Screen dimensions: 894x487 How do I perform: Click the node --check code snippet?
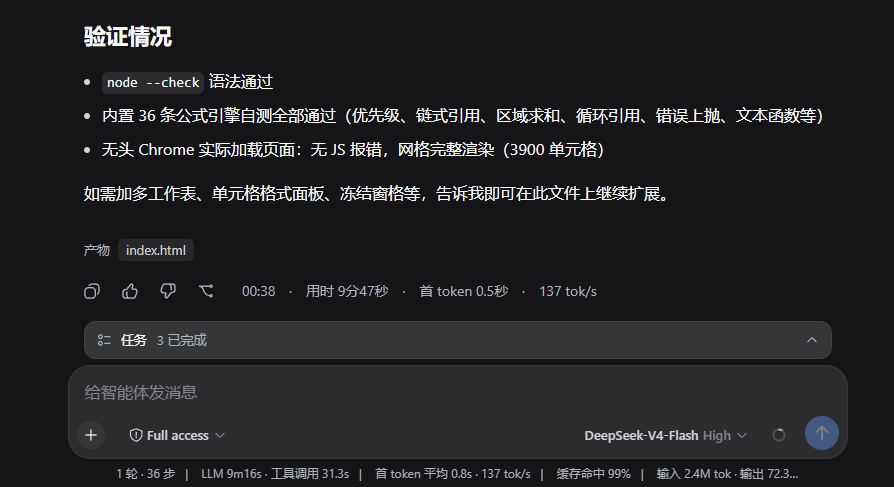(x=153, y=83)
